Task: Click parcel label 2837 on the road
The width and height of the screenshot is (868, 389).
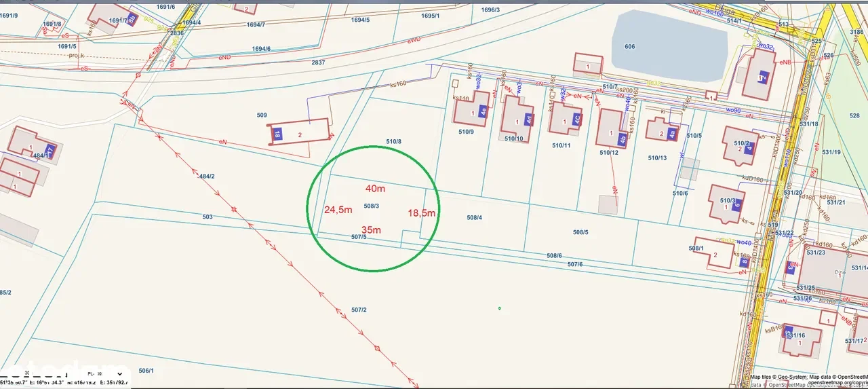Action: pyautogui.click(x=318, y=62)
